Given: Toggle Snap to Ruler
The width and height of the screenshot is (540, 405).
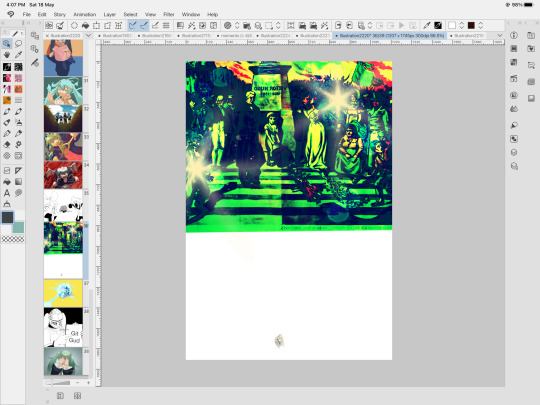Looking at the screenshot, I should click(x=133, y=25).
